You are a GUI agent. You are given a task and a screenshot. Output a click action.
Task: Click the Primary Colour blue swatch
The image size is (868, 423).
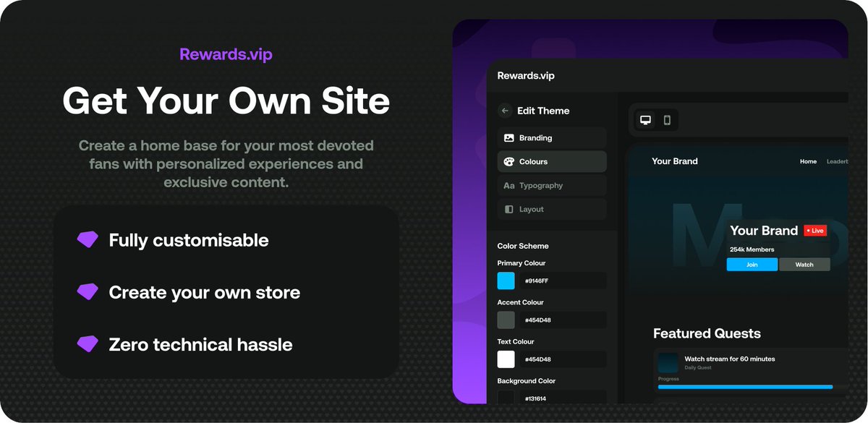(506, 281)
